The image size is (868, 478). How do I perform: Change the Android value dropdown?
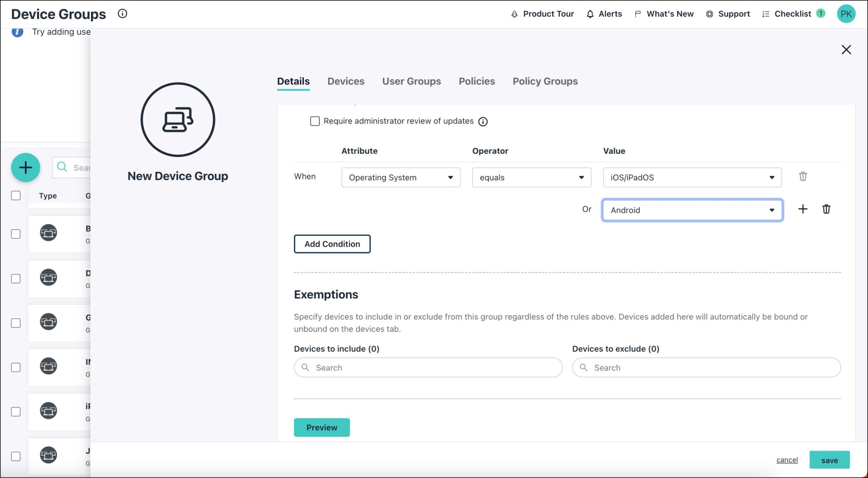(692, 210)
